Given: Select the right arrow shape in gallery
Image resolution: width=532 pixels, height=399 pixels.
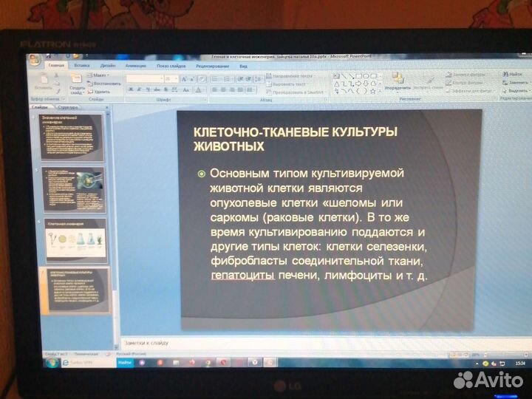Looking at the screenshot, I should 358,83.
